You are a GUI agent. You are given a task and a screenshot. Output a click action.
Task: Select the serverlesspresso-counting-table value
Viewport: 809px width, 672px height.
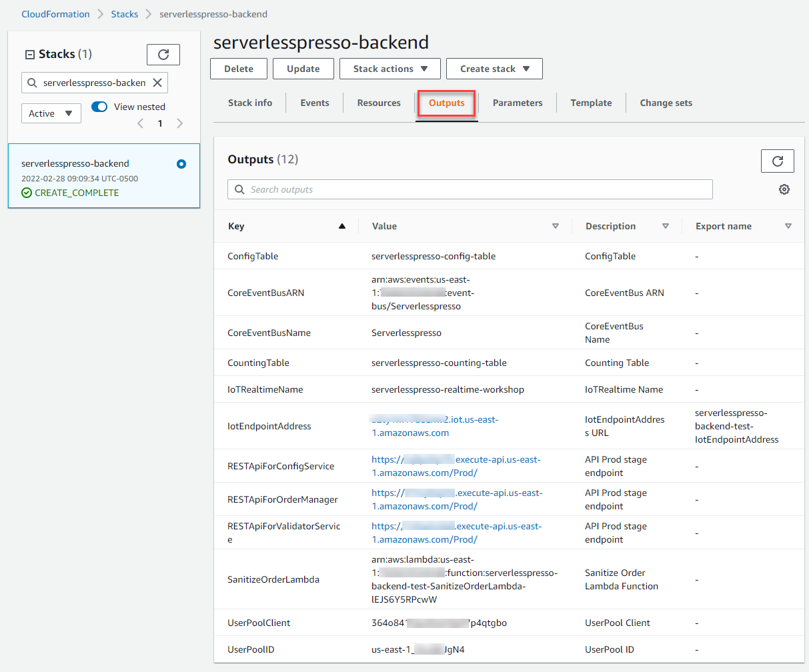click(439, 363)
